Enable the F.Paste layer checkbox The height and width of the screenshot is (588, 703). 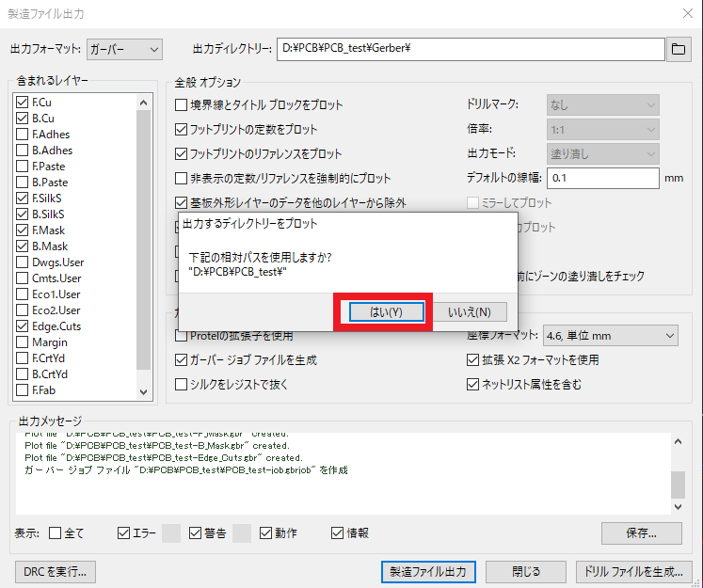tap(23, 167)
